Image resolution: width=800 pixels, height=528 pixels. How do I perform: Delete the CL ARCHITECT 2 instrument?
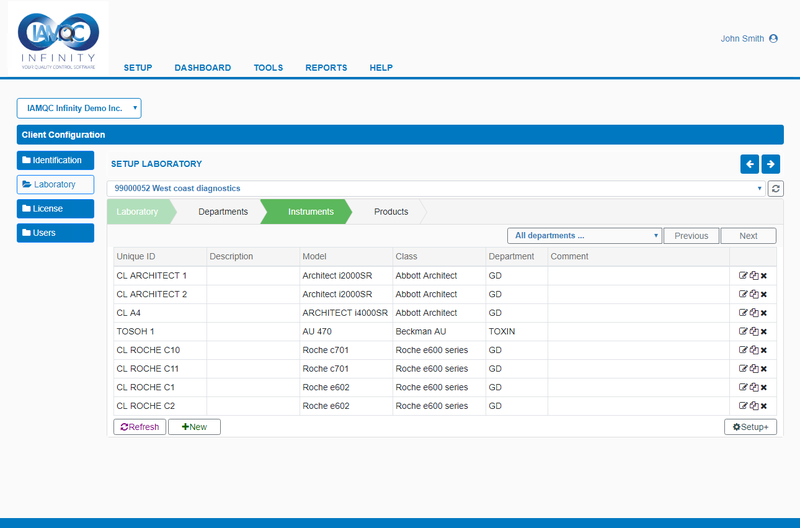[x=764, y=294]
